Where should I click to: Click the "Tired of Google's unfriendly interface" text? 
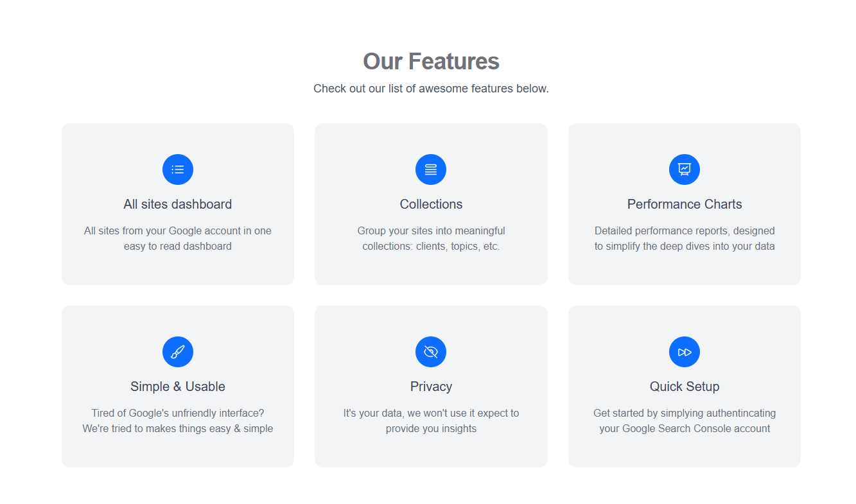click(x=178, y=421)
